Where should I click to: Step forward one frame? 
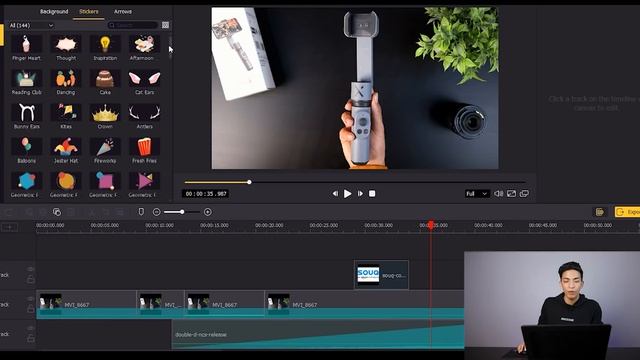[360, 193]
